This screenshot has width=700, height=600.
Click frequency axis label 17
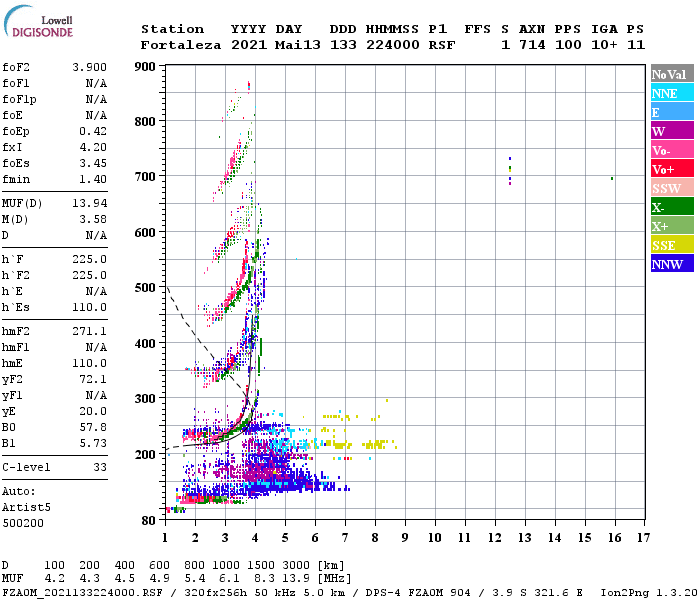click(x=643, y=538)
